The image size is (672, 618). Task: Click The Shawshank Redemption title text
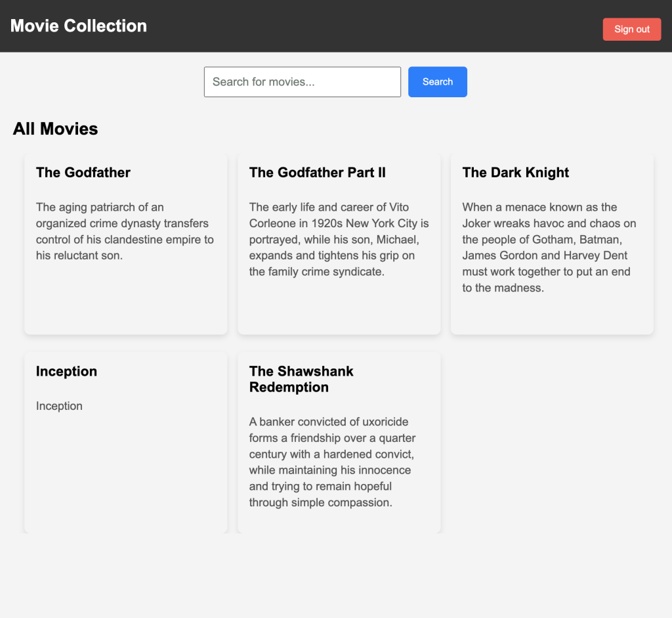tap(301, 379)
